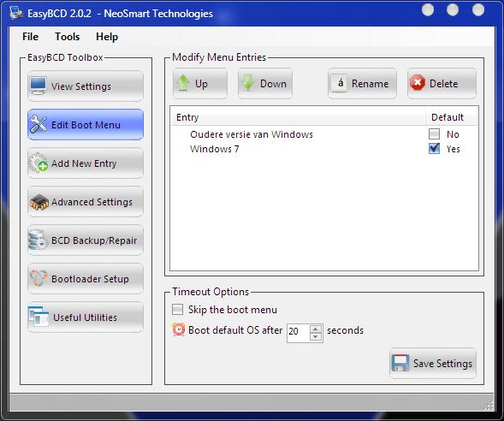
Task: Select Edit Boot Menu tools icon
Action: point(39,124)
